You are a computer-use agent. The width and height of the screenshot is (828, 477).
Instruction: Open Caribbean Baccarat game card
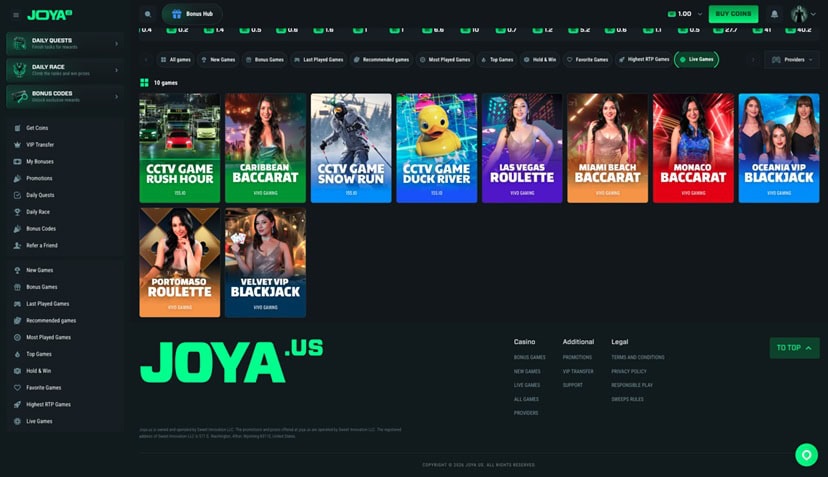pos(265,148)
